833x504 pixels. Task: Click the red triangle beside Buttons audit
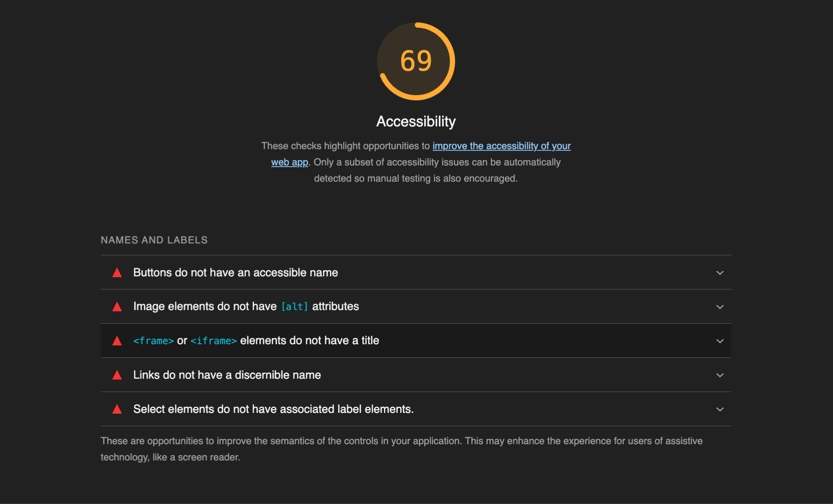(117, 273)
